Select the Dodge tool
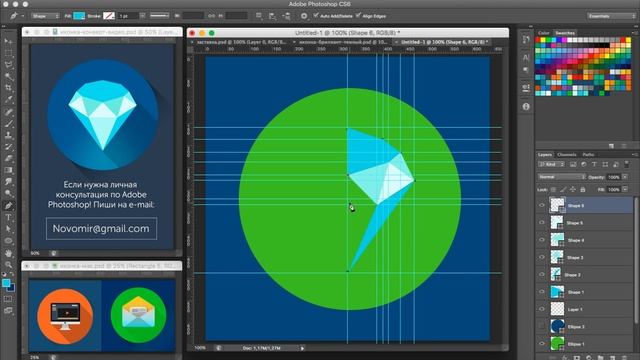 [x=8, y=193]
